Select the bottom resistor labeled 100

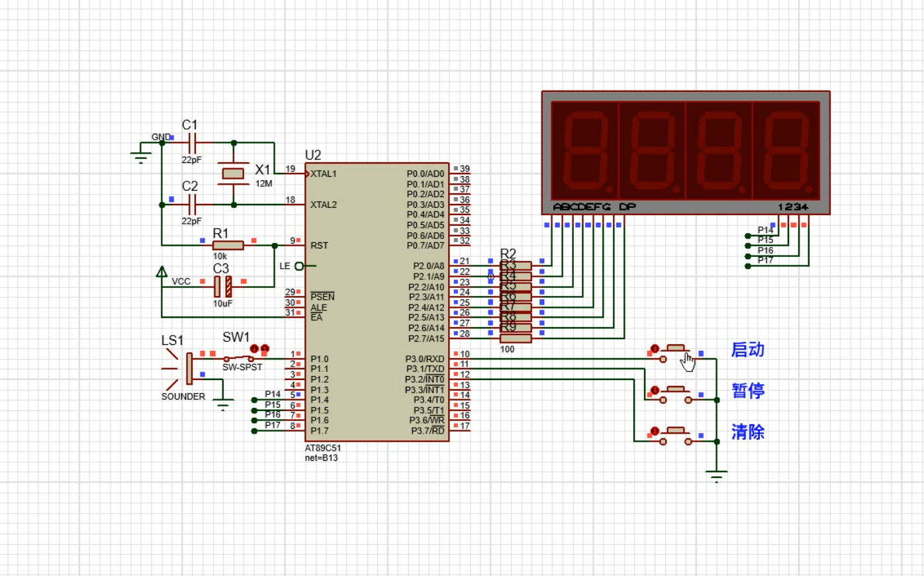(x=516, y=338)
